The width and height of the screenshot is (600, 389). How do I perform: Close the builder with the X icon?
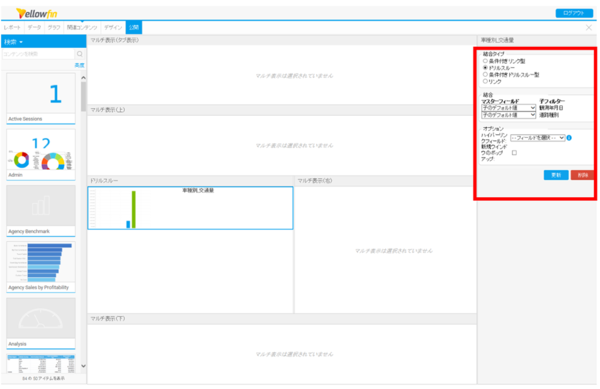589,28
